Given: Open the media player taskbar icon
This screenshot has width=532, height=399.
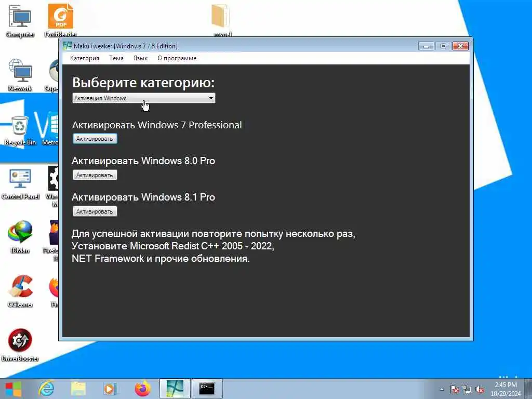Looking at the screenshot, I should click(110, 389).
